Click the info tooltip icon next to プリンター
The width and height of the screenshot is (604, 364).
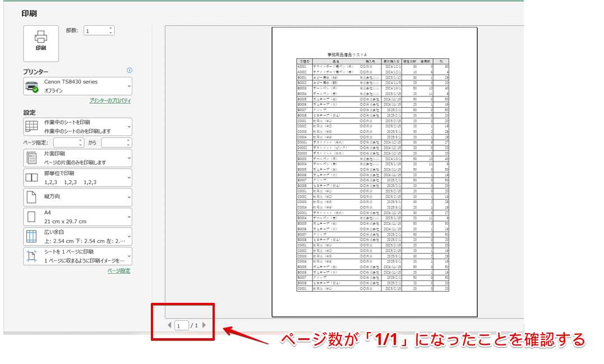tap(130, 70)
